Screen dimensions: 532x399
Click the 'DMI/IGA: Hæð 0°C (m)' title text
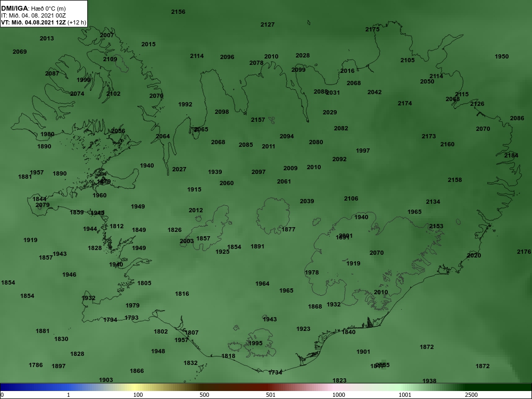[x=33, y=9]
